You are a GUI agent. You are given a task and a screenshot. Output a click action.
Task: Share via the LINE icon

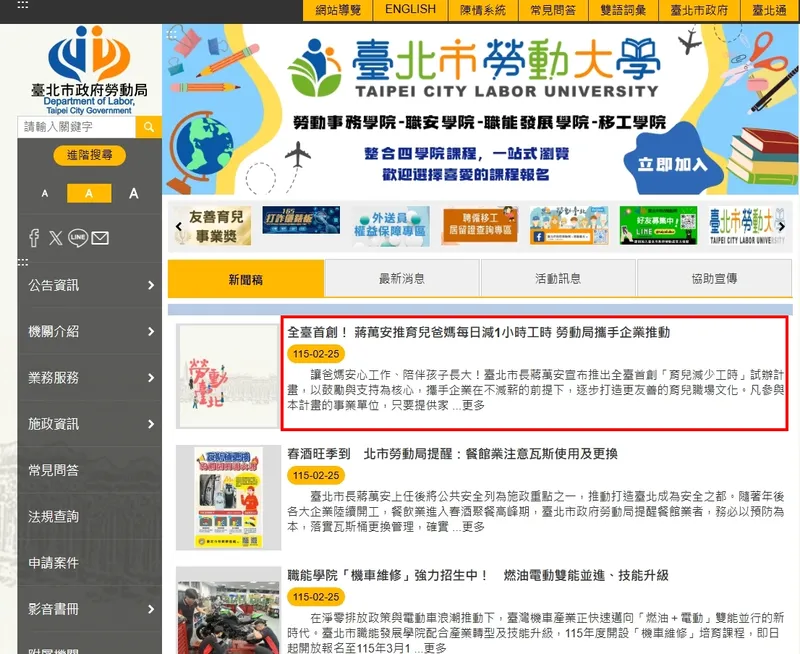coord(78,238)
